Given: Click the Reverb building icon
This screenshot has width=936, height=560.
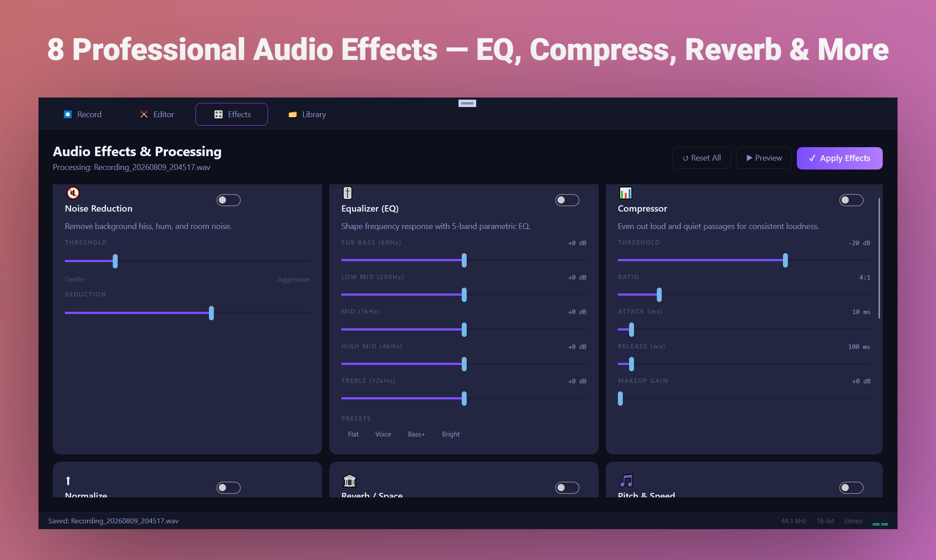Looking at the screenshot, I should pos(349,480).
